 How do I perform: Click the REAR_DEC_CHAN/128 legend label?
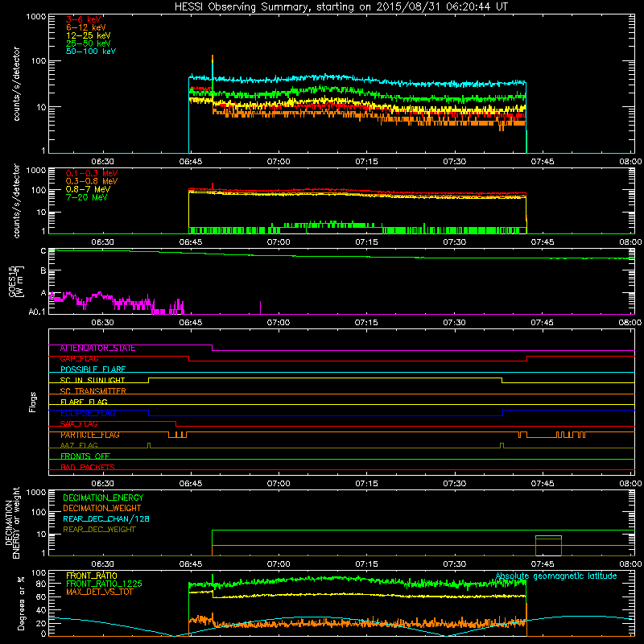pyautogui.click(x=106, y=518)
